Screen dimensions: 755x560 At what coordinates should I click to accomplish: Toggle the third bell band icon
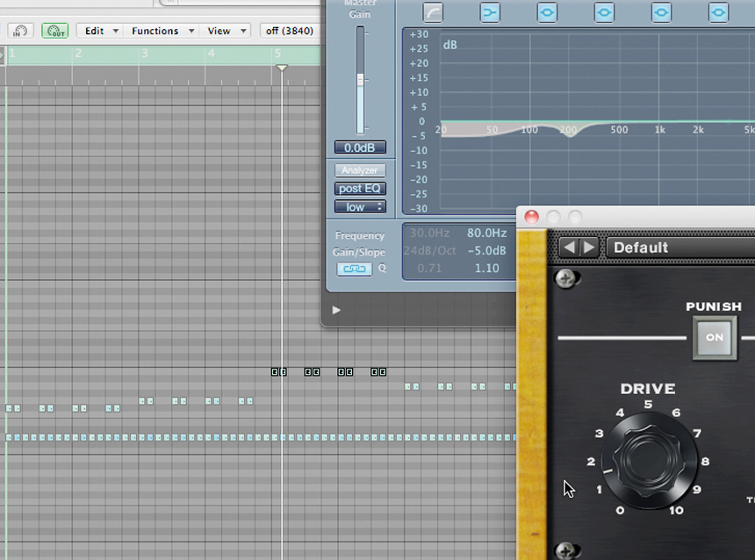(661, 12)
